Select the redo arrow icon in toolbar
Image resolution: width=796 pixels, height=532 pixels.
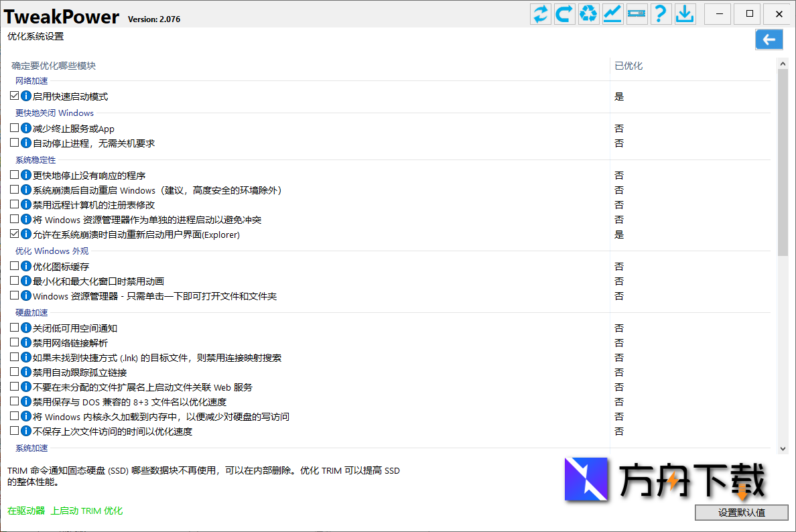coord(564,13)
